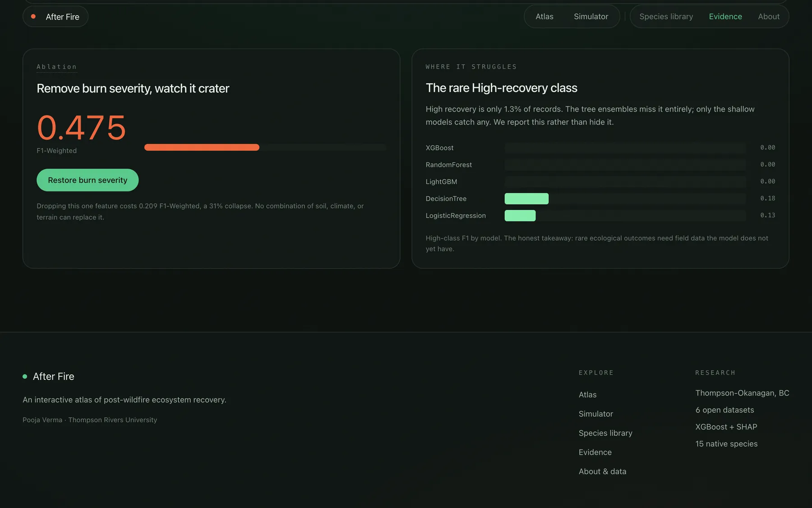Click the green dot beside footer After Fire
This screenshot has width=812, height=508.
click(x=25, y=377)
